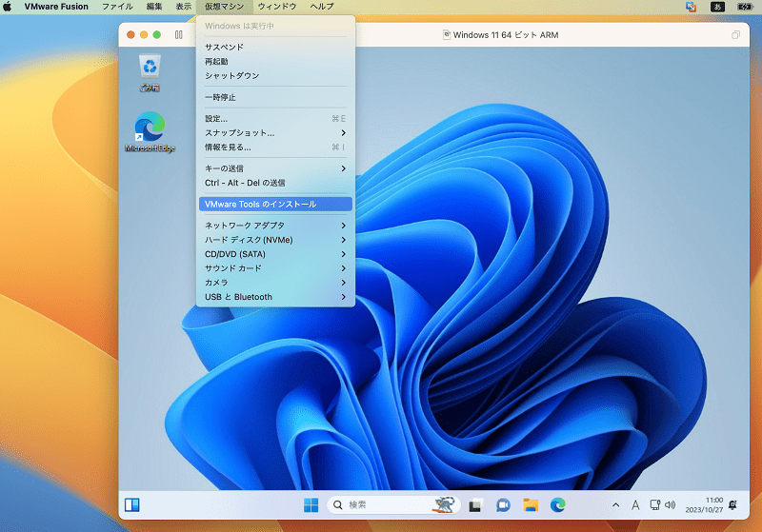
Task: Expand the Snapshots submenu
Action: [x=275, y=133]
